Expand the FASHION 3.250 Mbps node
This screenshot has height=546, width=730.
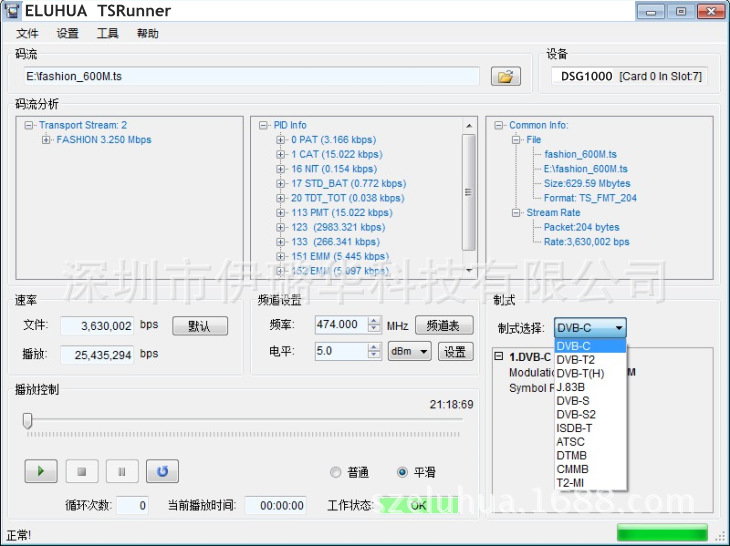(46, 140)
